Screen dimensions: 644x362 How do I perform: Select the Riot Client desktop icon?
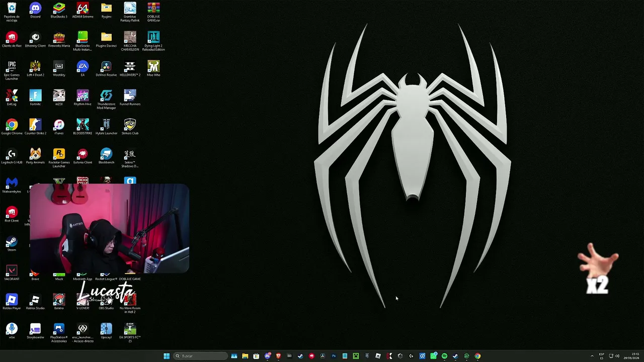12,215
